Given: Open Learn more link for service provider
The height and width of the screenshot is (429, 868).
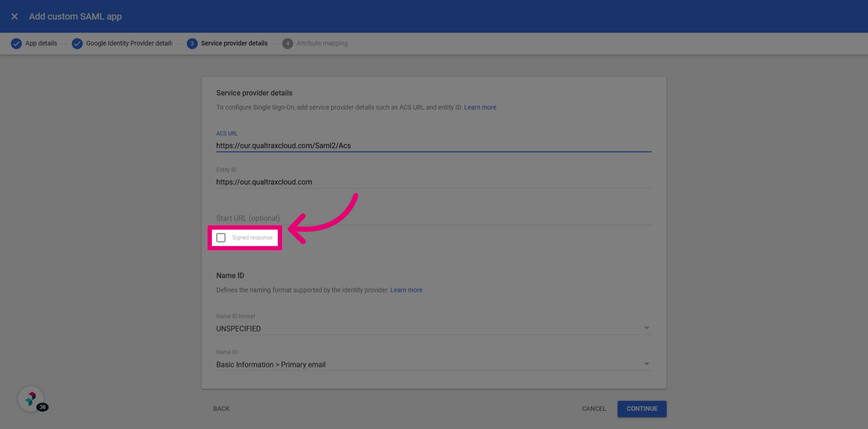Looking at the screenshot, I should click(480, 107).
